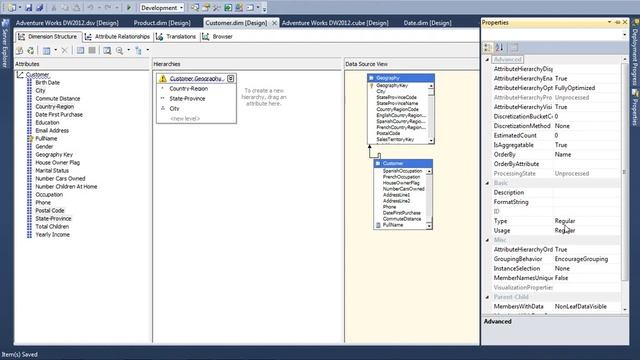The image size is (640, 360).
Task: Click the View attributes grid icon
Action: [47, 51]
